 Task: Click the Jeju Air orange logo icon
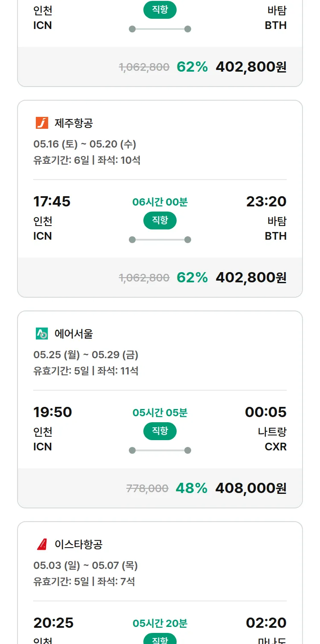tap(42, 123)
